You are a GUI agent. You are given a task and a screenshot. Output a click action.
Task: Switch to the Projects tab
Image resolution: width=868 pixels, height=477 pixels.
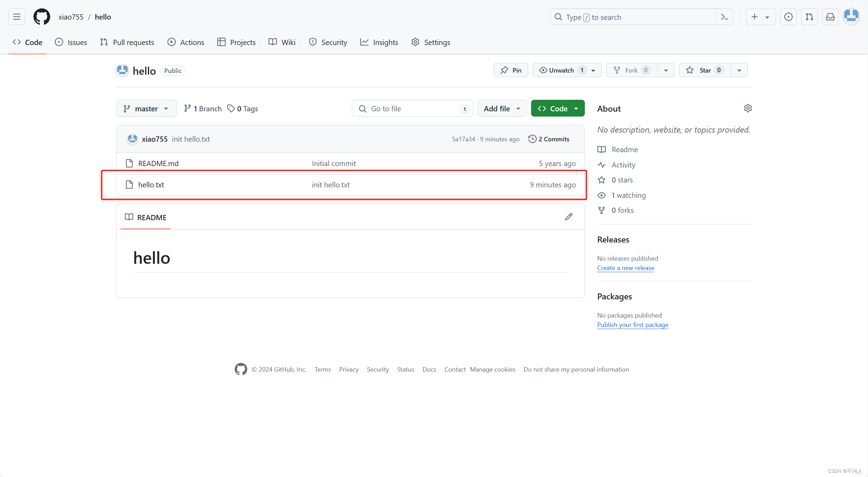click(236, 42)
